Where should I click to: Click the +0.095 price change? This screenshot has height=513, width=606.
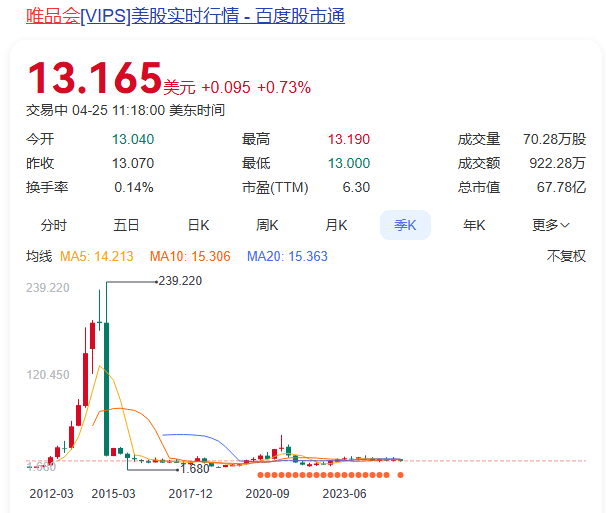click(226, 88)
